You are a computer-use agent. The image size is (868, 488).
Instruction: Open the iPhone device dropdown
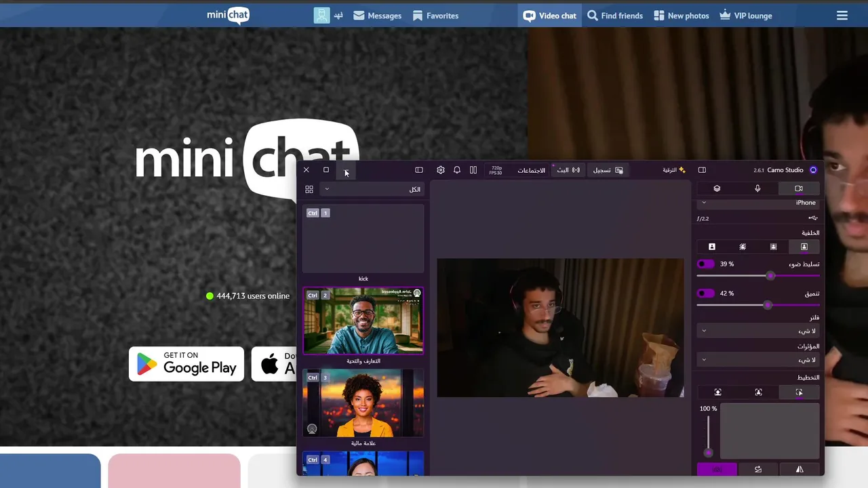[758, 203]
